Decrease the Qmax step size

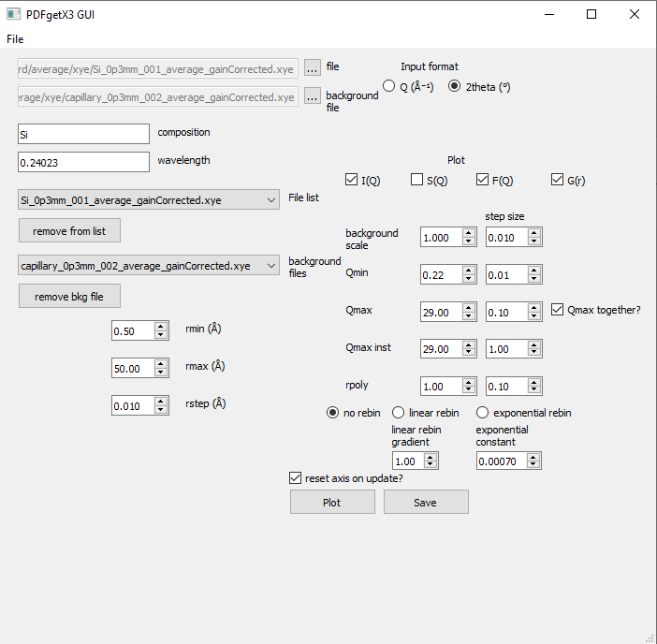[x=534, y=316]
